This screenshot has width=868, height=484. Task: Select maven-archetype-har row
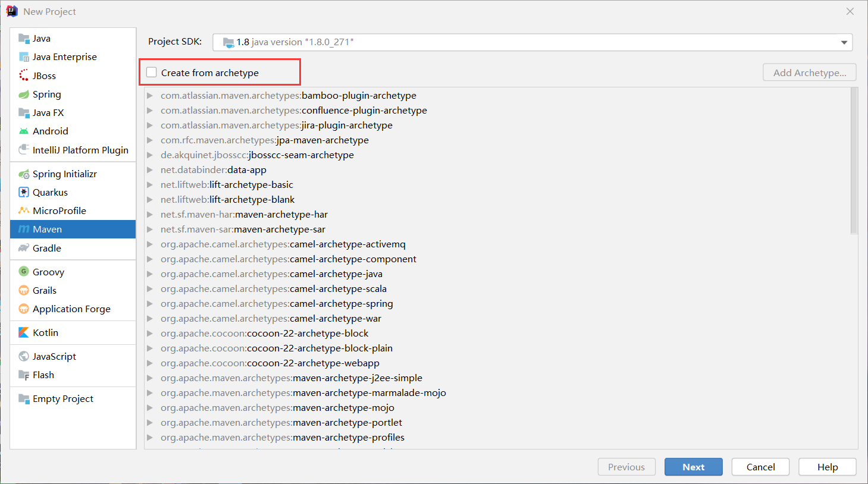(x=498, y=214)
